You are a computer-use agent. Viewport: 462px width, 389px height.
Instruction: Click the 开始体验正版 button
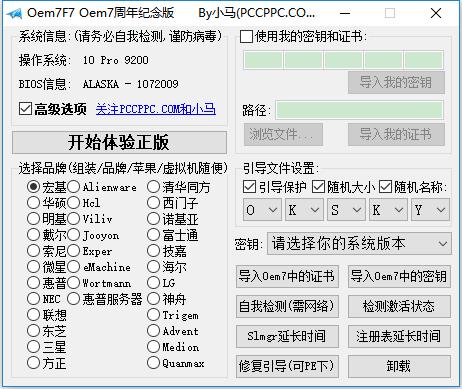pos(119,142)
